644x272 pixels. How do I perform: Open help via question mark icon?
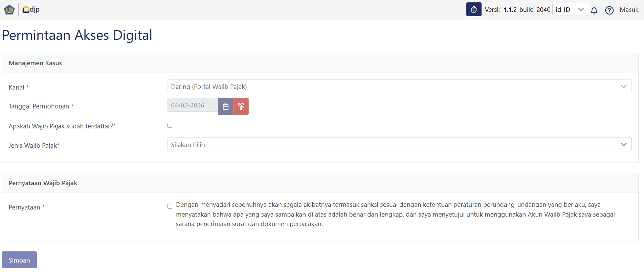pos(609,10)
